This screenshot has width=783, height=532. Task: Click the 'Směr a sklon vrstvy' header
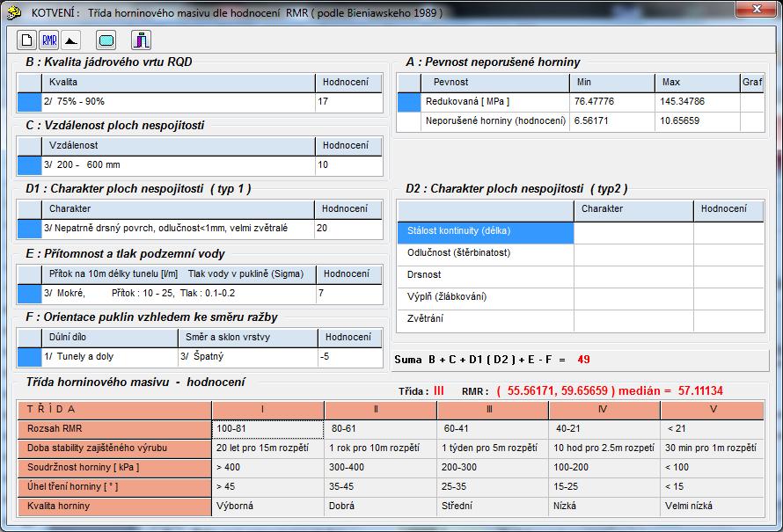click(x=248, y=338)
